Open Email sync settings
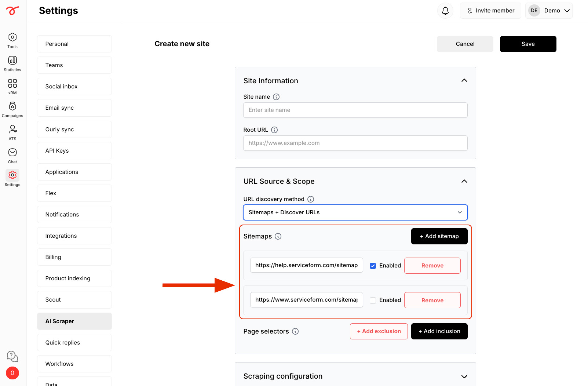 (74, 108)
